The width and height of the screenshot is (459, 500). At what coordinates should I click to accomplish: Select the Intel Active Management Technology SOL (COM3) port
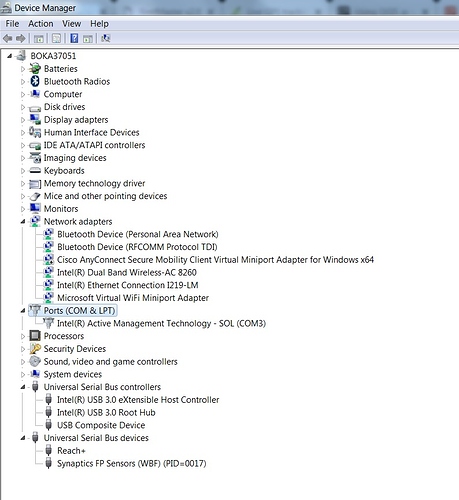[161, 323]
